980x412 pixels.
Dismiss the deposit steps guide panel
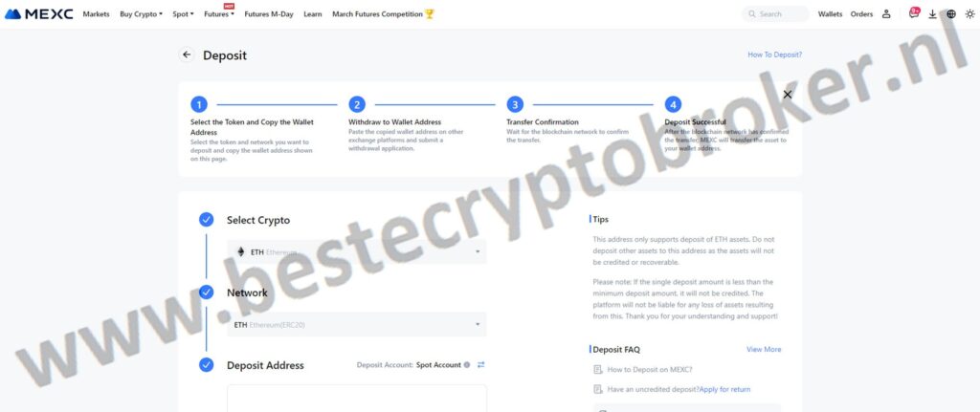[788, 95]
